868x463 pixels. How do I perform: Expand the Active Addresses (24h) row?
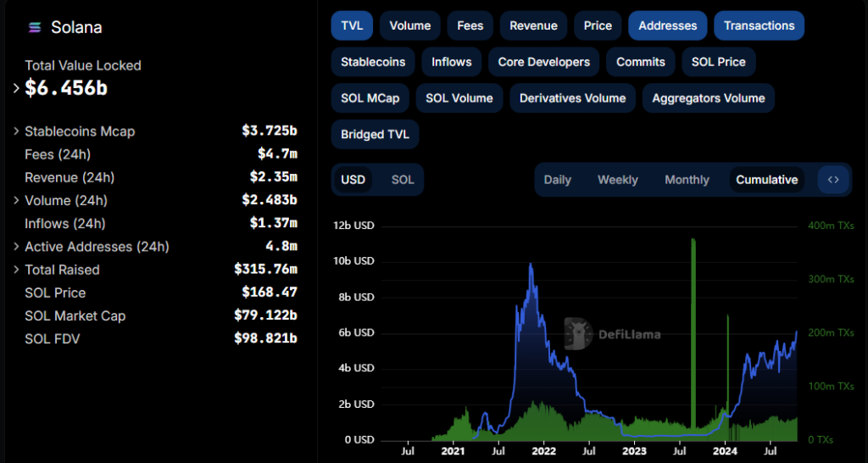[x=16, y=247]
